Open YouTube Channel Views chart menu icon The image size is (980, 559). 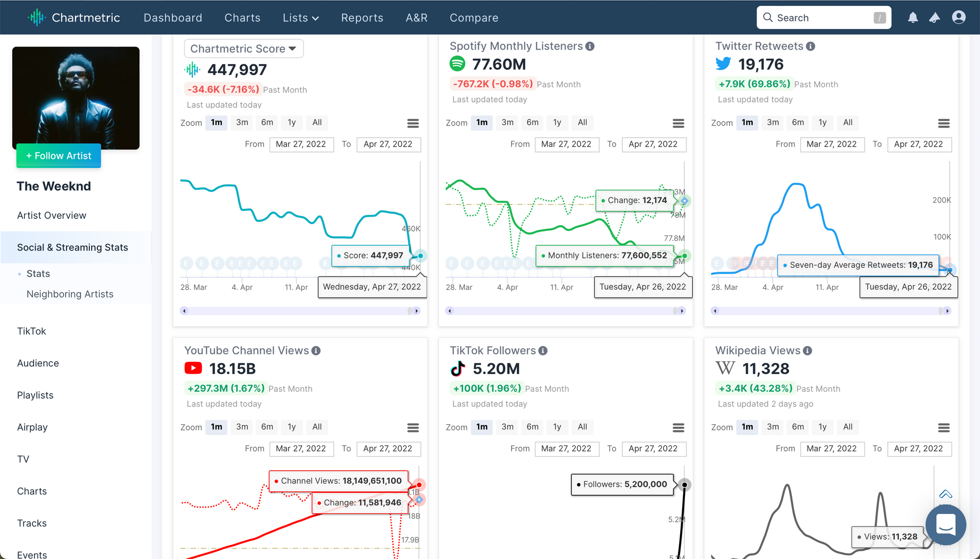point(413,428)
